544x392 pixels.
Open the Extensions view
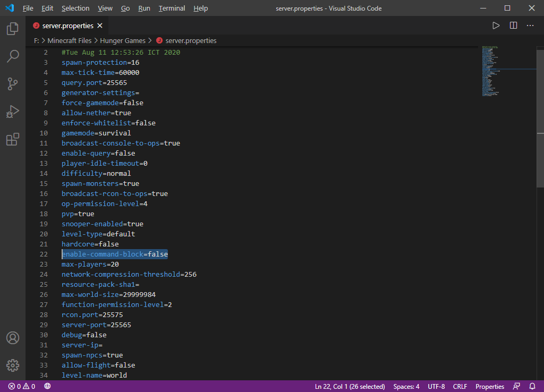tap(13, 140)
